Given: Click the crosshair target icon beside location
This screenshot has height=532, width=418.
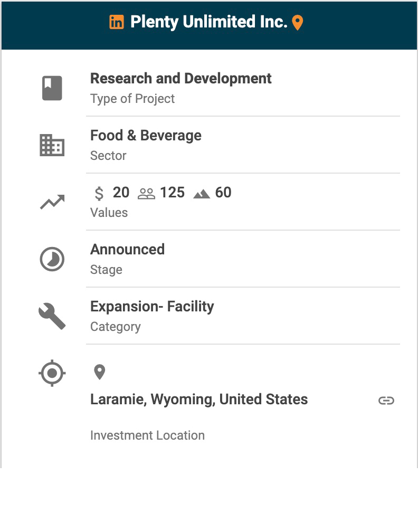Looking at the screenshot, I should click(52, 373).
